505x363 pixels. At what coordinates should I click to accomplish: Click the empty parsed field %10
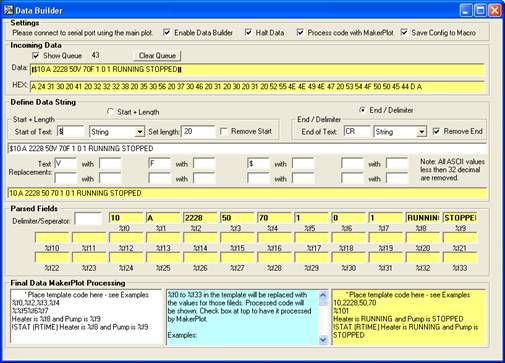[52, 238]
